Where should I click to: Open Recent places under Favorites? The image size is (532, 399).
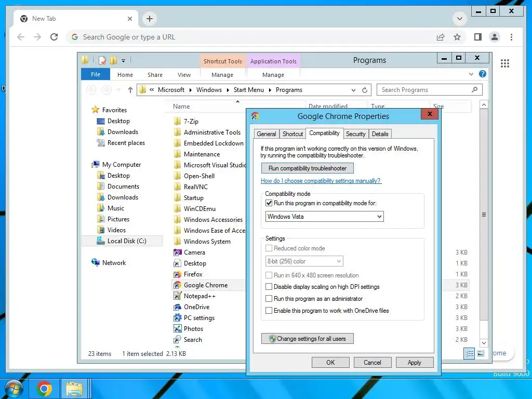(121, 143)
